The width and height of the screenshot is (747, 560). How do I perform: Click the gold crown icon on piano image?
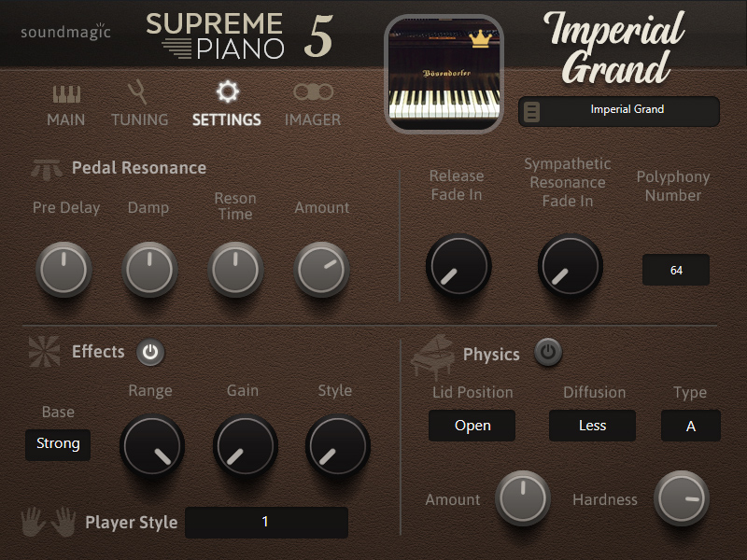pos(481,39)
